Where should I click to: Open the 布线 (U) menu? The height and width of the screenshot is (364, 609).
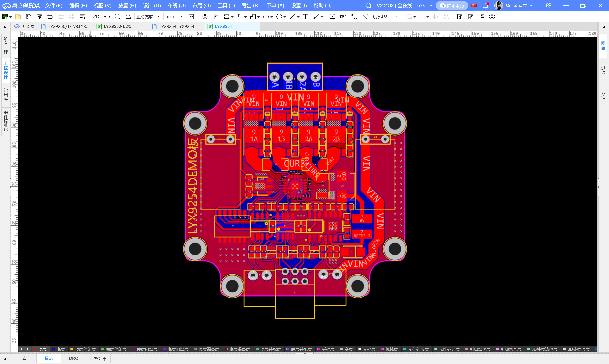(x=176, y=5)
